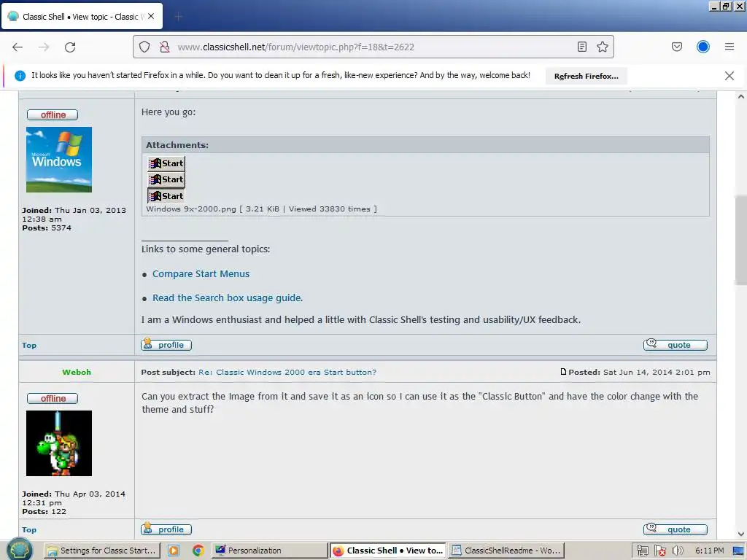Click the vertical scrollbar thumb
The width and height of the screenshot is (747, 560).
pos(741,240)
